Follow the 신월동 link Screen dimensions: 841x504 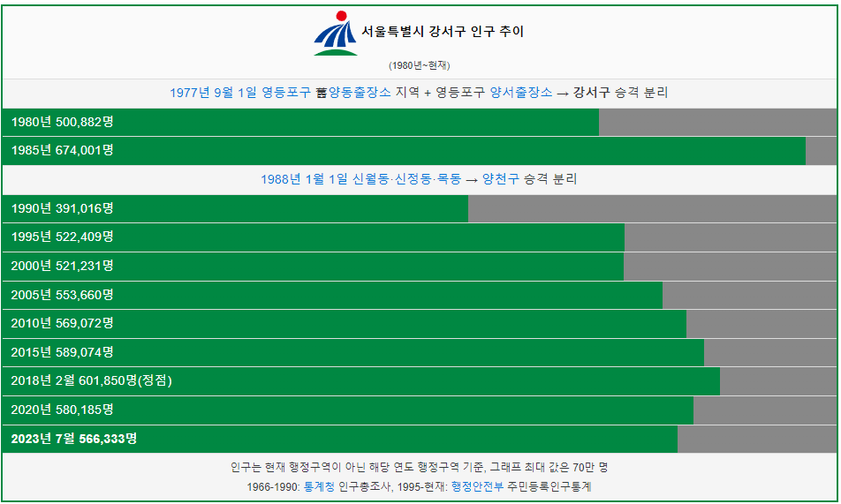coord(371,179)
